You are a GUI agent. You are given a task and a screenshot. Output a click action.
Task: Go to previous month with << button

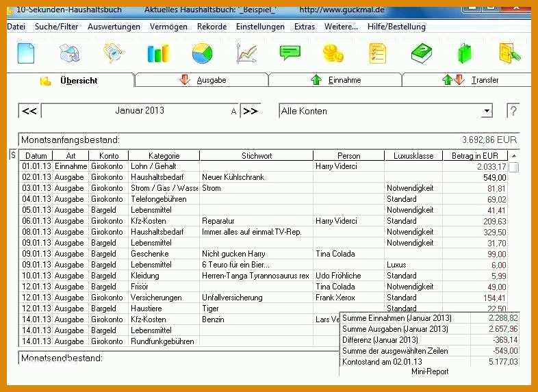29,111
